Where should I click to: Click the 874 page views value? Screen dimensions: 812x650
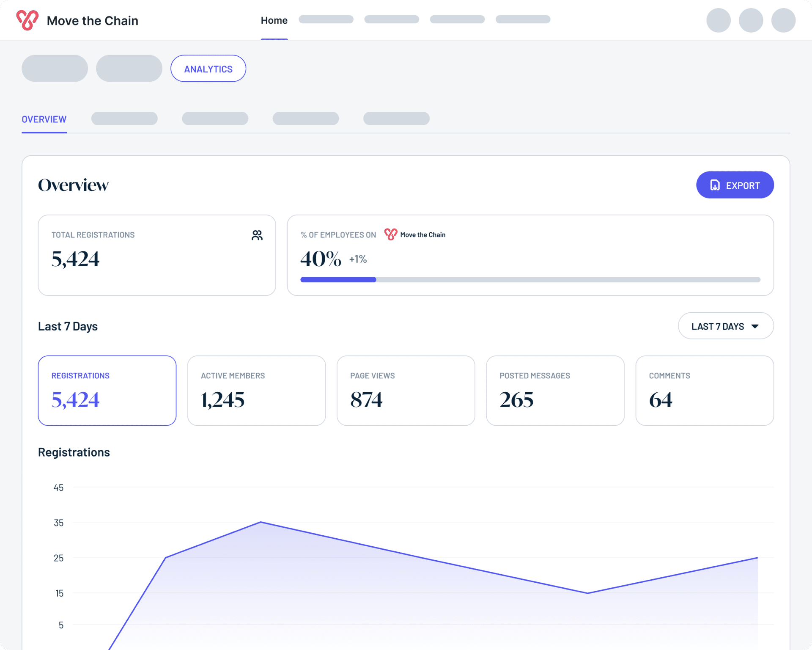coord(366,400)
